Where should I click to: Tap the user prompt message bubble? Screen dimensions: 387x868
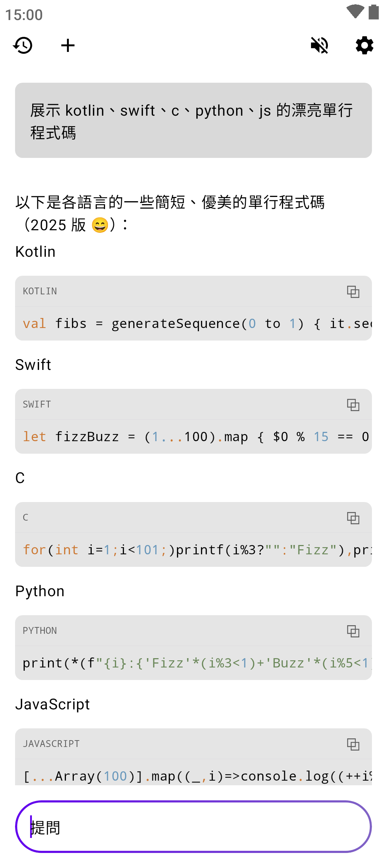193,120
